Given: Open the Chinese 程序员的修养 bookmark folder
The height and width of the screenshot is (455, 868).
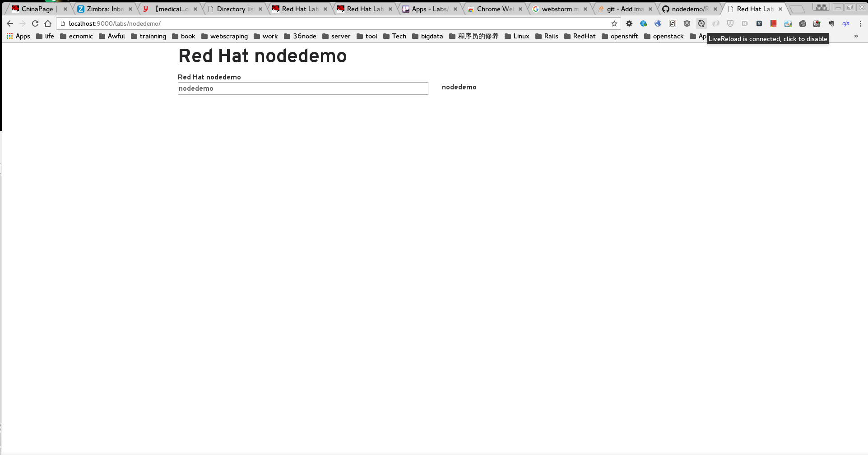Looking at the screenshot, I should pyautogui.click(x=474, y=36).
